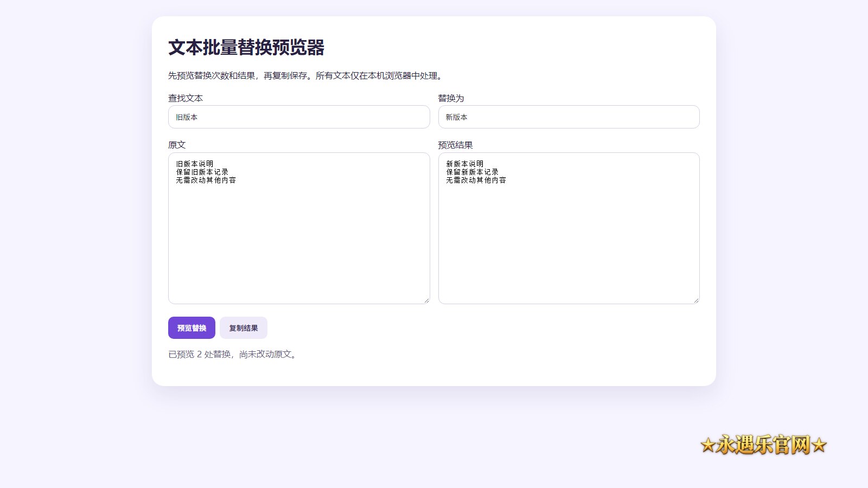Focus the 查找文本 input containing 旧版本
The width and height of the screenshot is (868, 488).
(299, 117)
